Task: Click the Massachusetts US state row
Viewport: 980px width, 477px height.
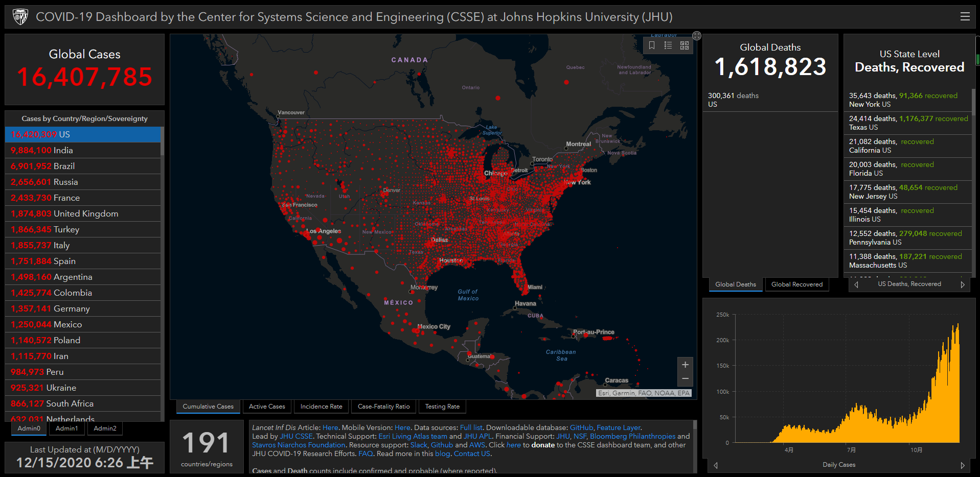Action: (x=907, y=261)
